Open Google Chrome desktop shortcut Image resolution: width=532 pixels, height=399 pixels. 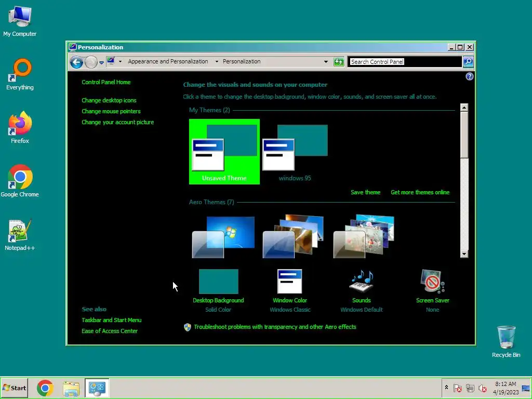point(20,181)
